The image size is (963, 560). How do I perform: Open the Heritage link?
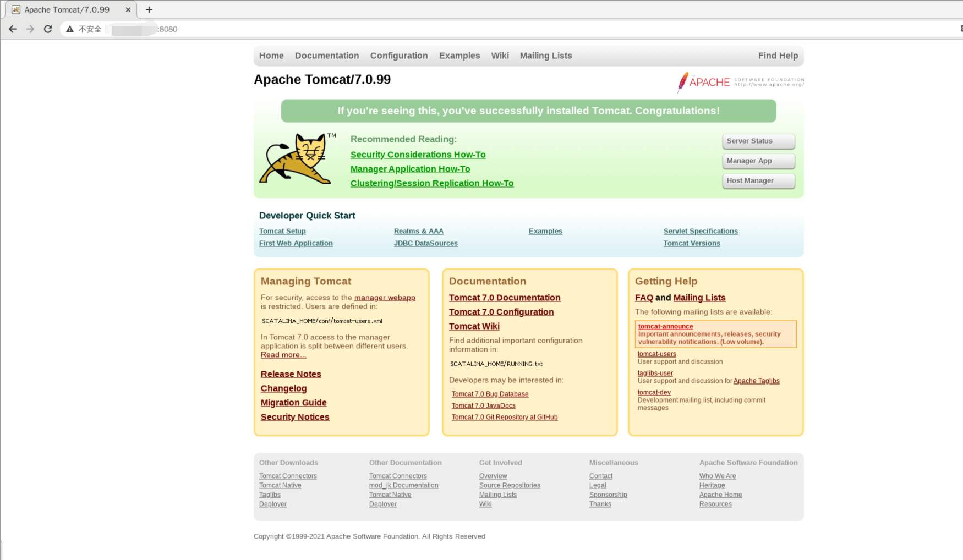(x=712, y=485)
